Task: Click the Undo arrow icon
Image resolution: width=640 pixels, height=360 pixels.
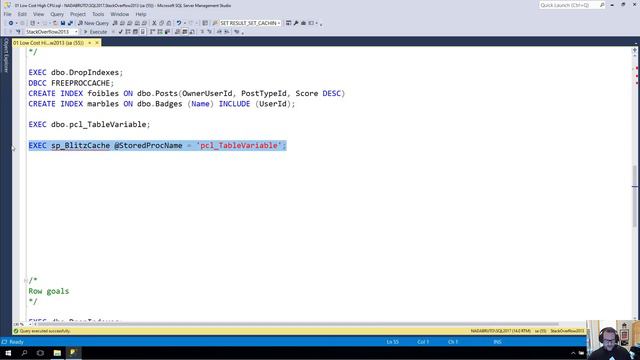Action: pyautogui.click(x=178, y=23)
